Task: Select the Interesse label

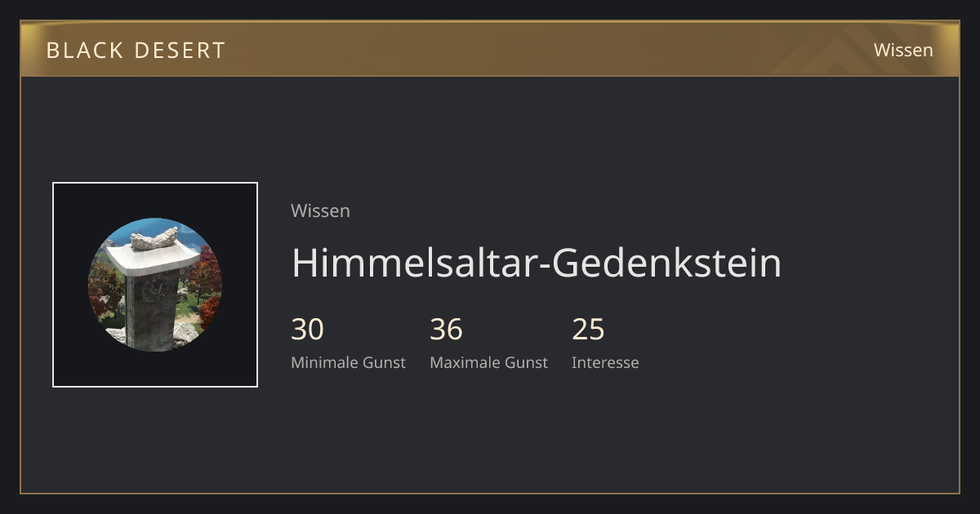Action: coord(605,362)
